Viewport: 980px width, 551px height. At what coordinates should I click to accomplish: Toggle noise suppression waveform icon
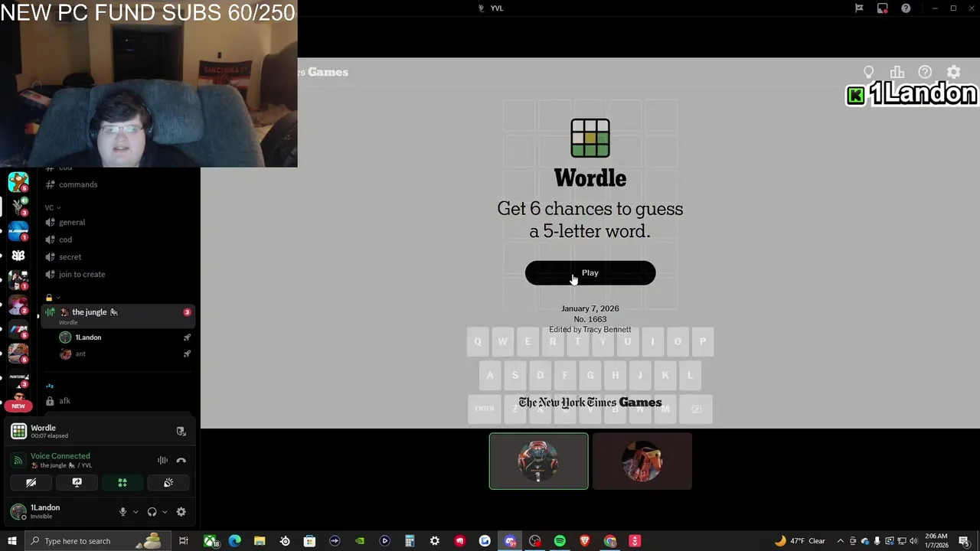coord(162,460)
